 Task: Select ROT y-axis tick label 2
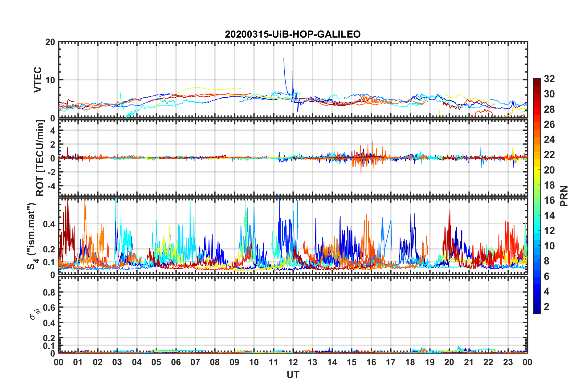point(53,144)
